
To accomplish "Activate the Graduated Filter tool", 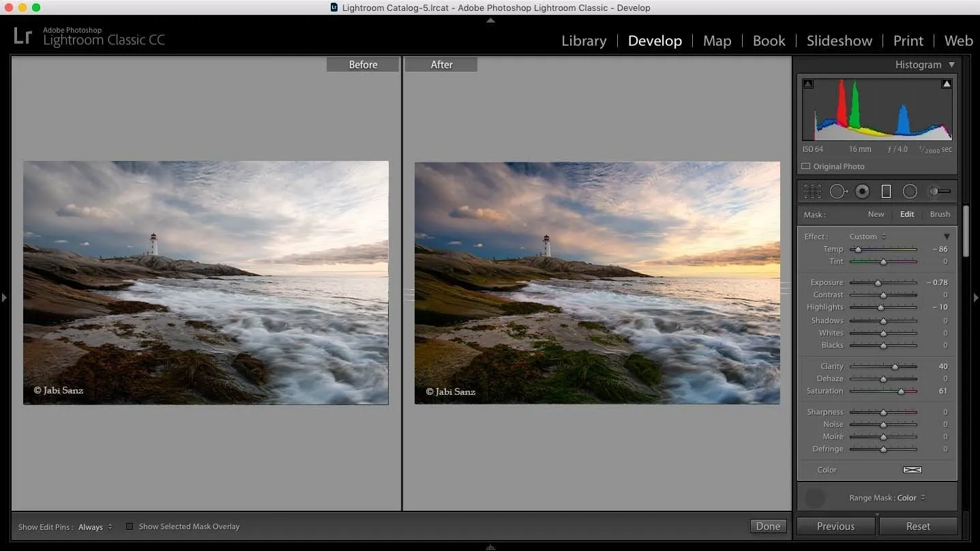I will (886, 192).
